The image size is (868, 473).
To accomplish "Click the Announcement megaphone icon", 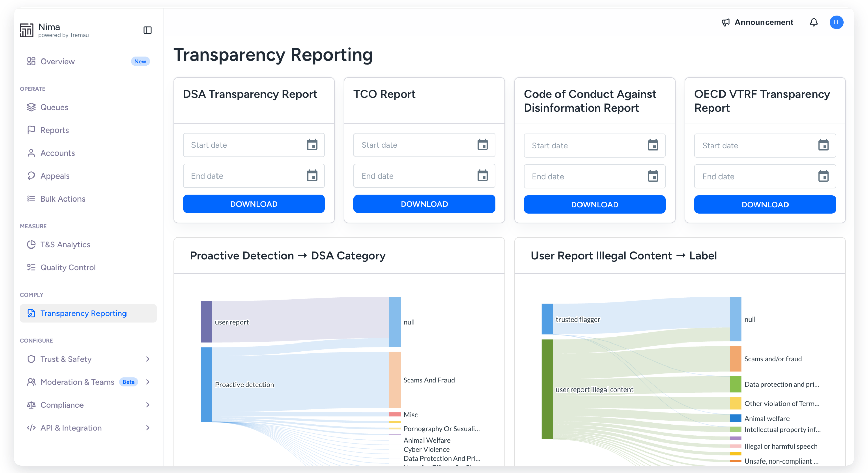I will pos(726,22).
